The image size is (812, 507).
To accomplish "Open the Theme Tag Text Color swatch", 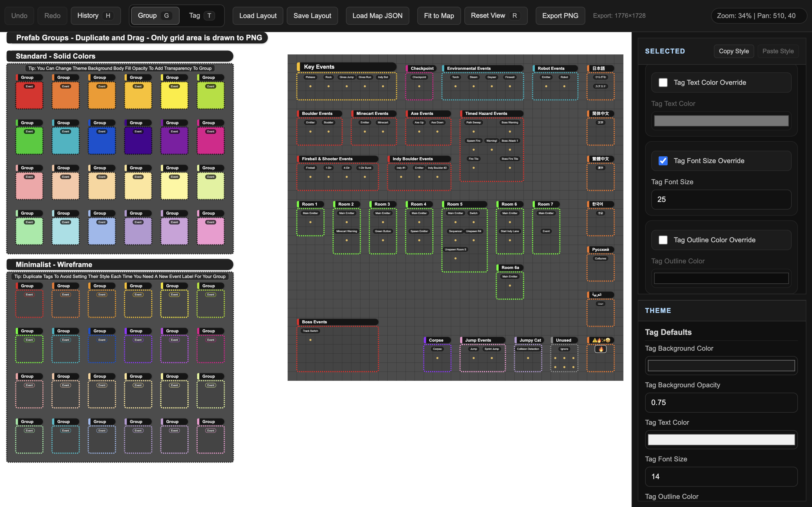I will click(721, 440).
